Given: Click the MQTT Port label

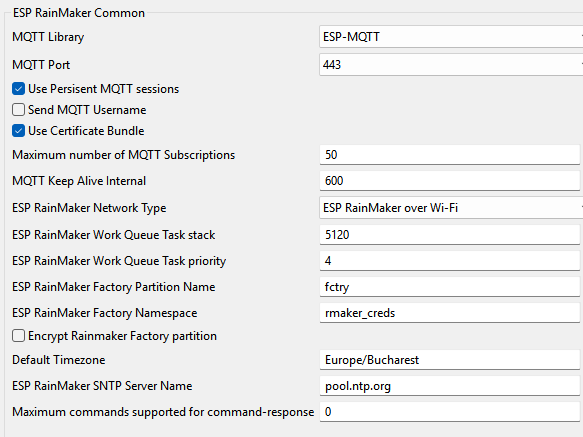Looking at the screenshot, I should point(41,65).
